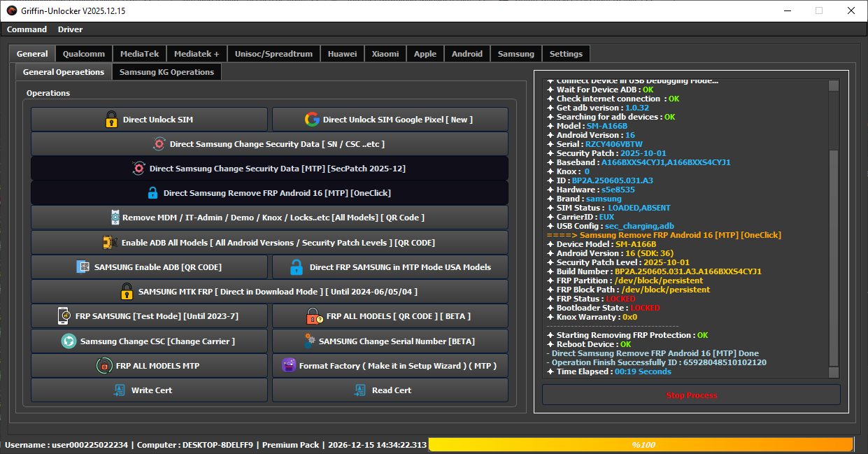The height and width of the screenshot is (454, 868).
Task: Click the teal icon on Samsung Change CSC
Action: click(x=69, y=341)
